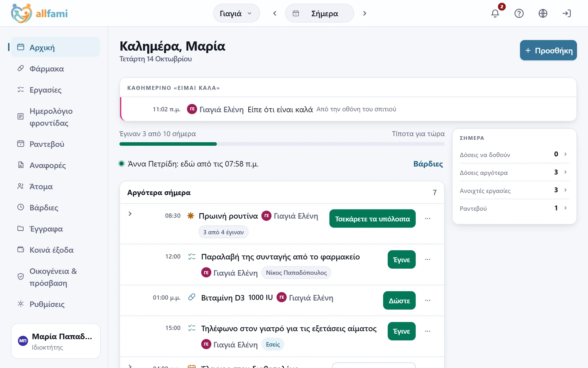
Task: Click the daily progress bar
Action: 282,144
